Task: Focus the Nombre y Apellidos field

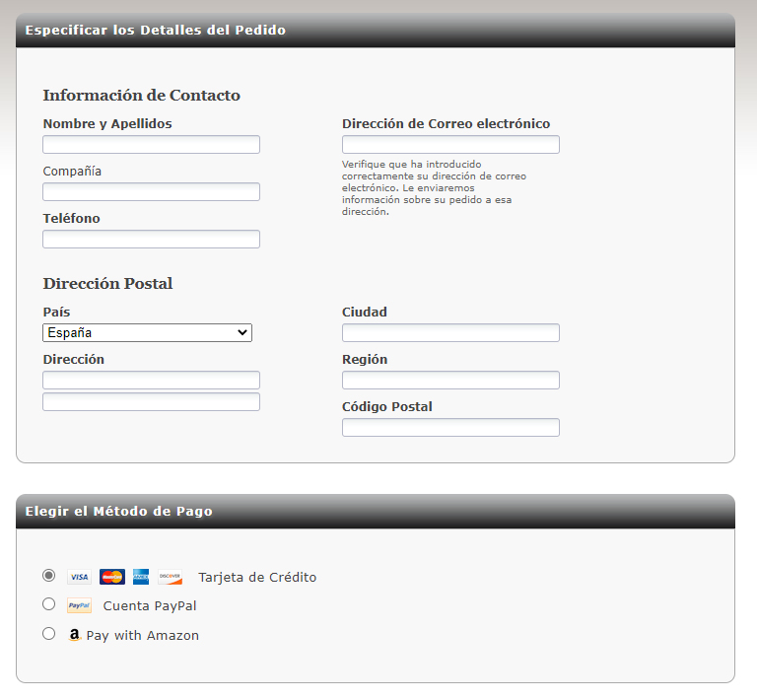Action: click(x=151, y=145)
